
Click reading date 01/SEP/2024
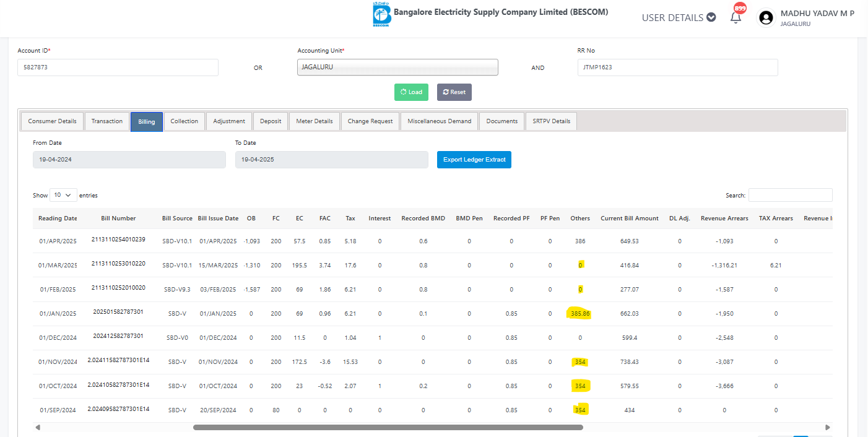[58, 410]
